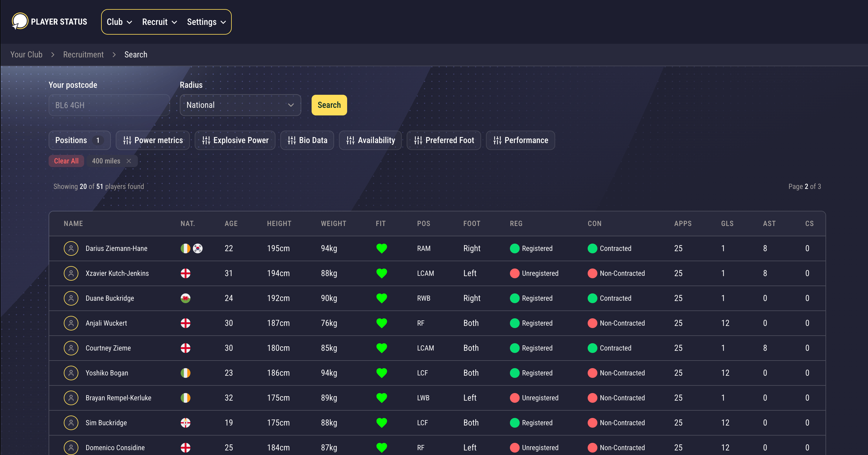Expand the Radius National dropdown

coord(240,105)
